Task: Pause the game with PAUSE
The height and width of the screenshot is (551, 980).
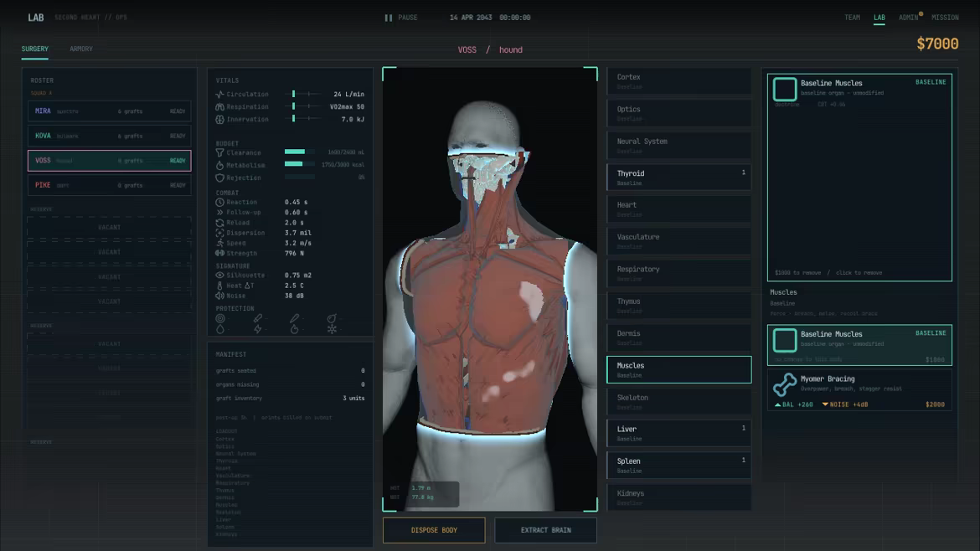Action: pyautogui.click(x=401, y=18)
